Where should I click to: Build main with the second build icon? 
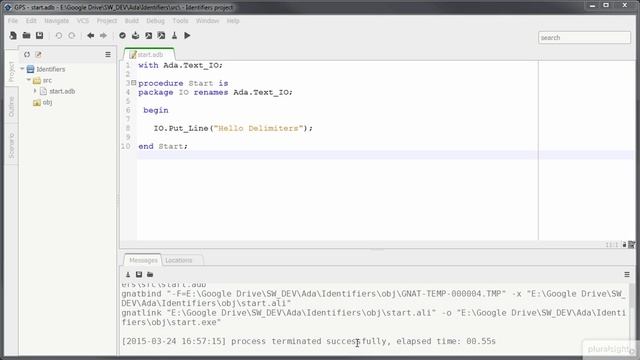[162, 36]
